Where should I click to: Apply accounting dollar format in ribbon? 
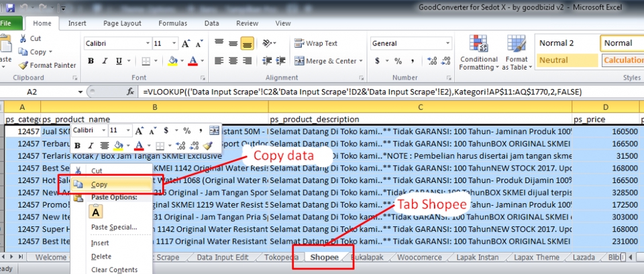(377, 61)
